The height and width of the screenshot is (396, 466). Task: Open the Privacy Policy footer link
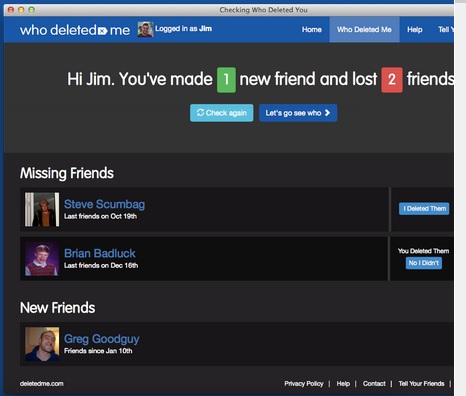[304, 384]
